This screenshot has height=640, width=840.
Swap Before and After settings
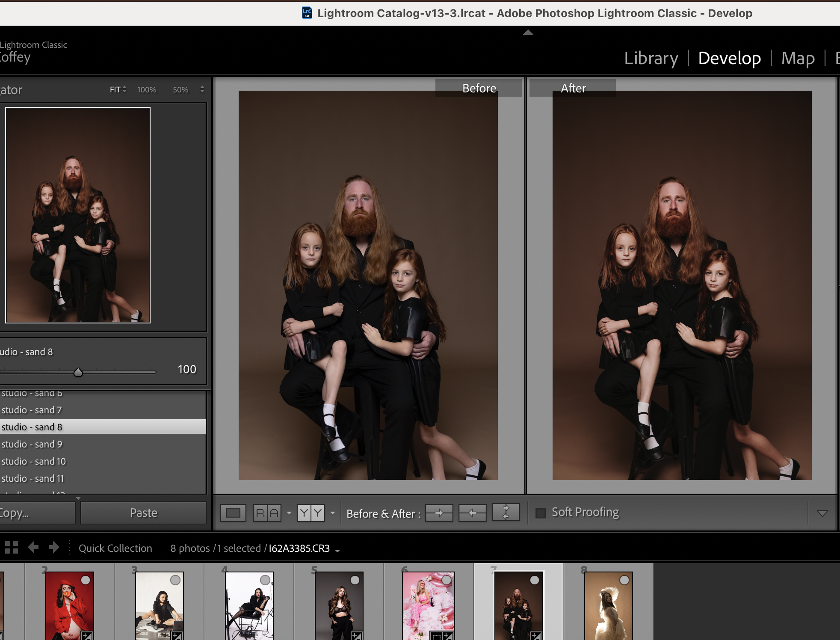(x=506, y=513)
